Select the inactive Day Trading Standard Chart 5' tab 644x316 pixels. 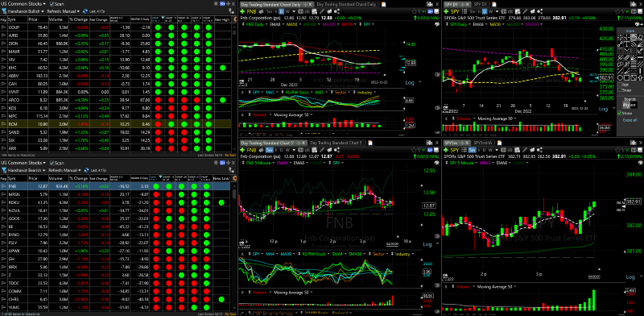coord(336,143)
